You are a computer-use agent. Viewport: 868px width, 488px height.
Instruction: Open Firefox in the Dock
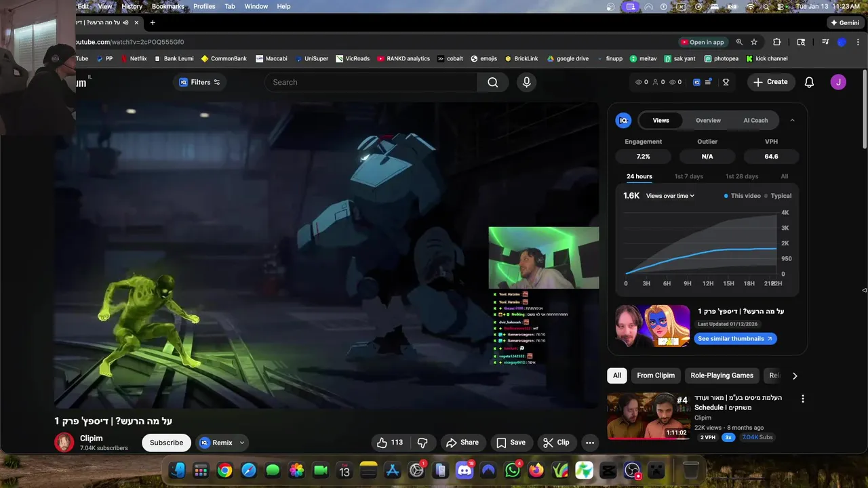(536, 470)
